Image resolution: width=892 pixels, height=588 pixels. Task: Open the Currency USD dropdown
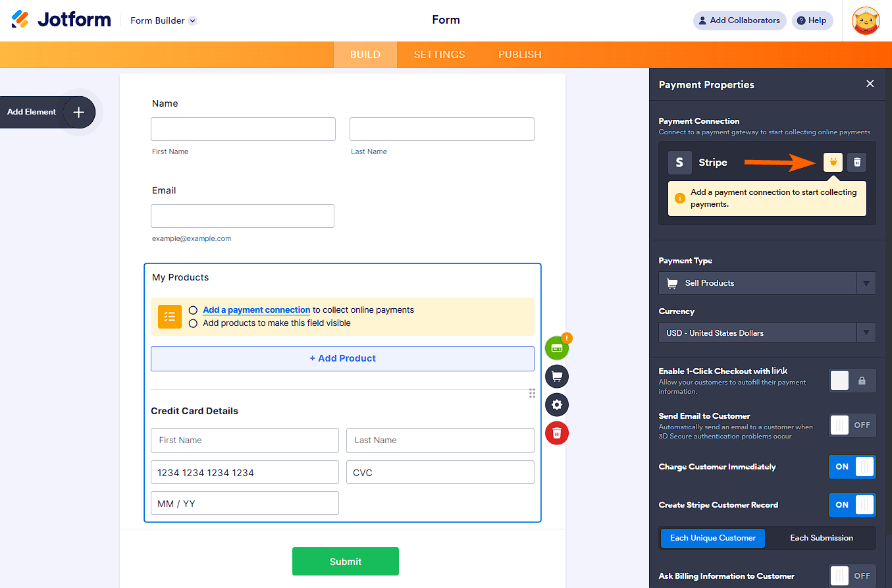click(767, 333)
